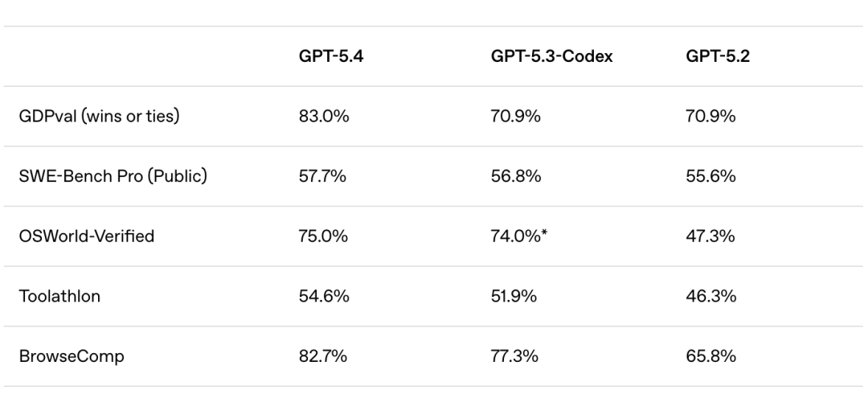Select GPT-5.3-Codex's SWE-Bench Pro value 56.8%
868x415 pixels.
(x=515, y=176)
